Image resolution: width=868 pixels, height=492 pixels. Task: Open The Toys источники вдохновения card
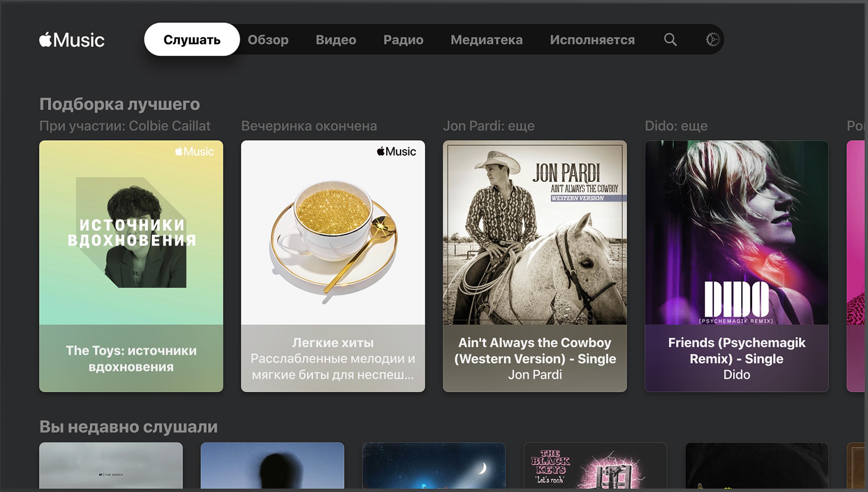[x=131, y=266]
